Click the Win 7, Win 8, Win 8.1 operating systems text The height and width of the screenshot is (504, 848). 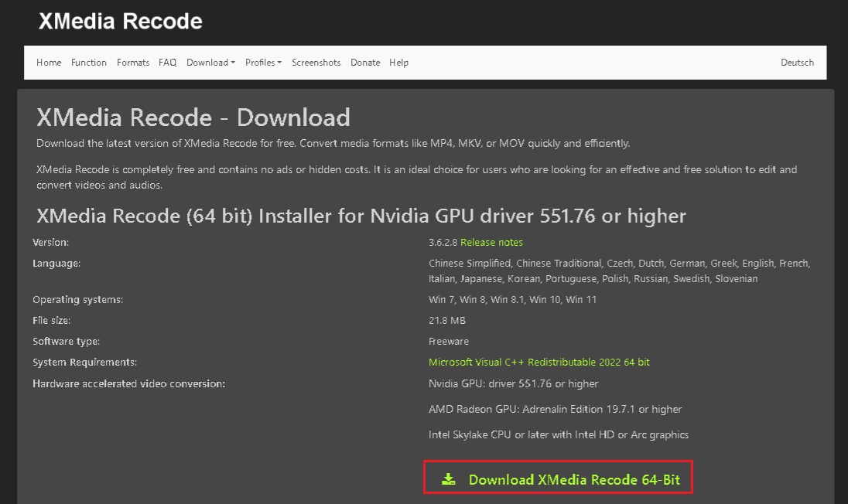pos(512,299)
